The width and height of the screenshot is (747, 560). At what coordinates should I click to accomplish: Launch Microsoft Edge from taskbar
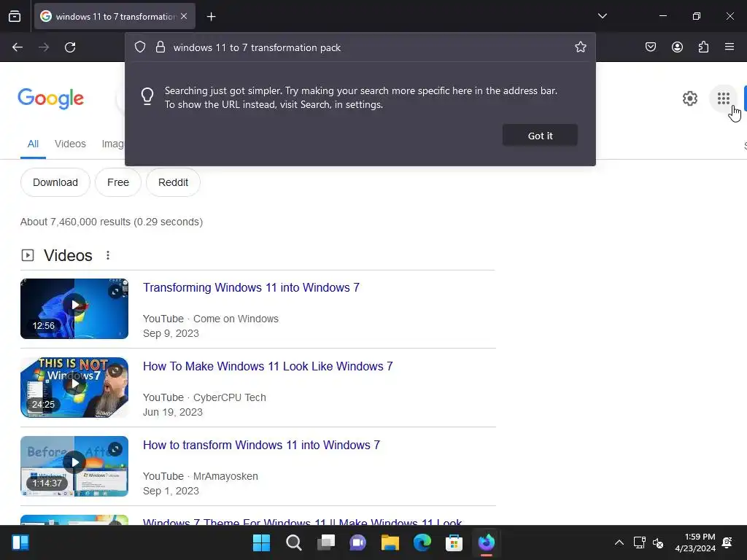422,542
